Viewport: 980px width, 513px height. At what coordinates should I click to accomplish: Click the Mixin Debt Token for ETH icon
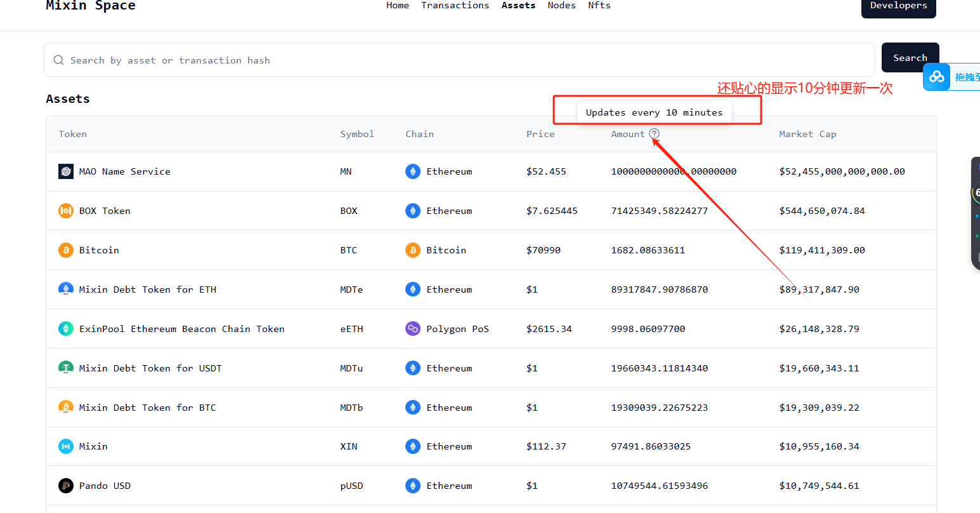pyautogui.click(x=66, y=290)
